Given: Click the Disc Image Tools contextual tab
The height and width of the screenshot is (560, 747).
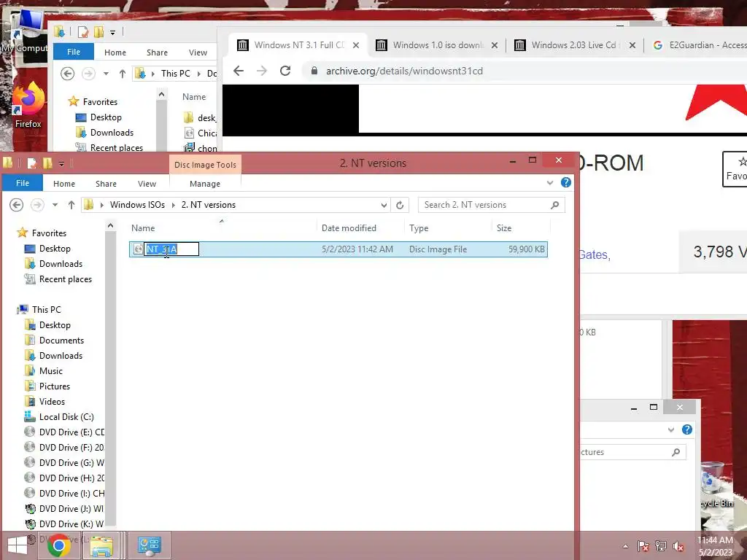Looking at the screenshot, I should (x=205, y=165).
